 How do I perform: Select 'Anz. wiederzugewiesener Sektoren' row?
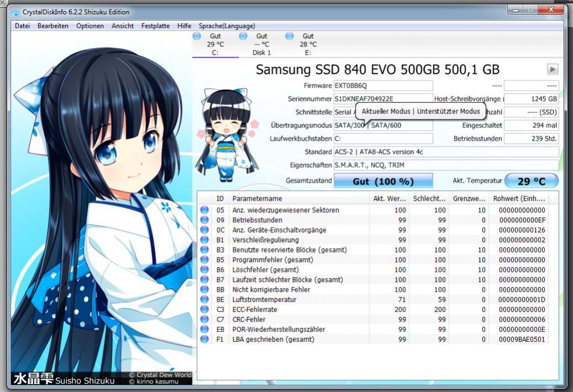pyautogui.click(x=373, y=210)
